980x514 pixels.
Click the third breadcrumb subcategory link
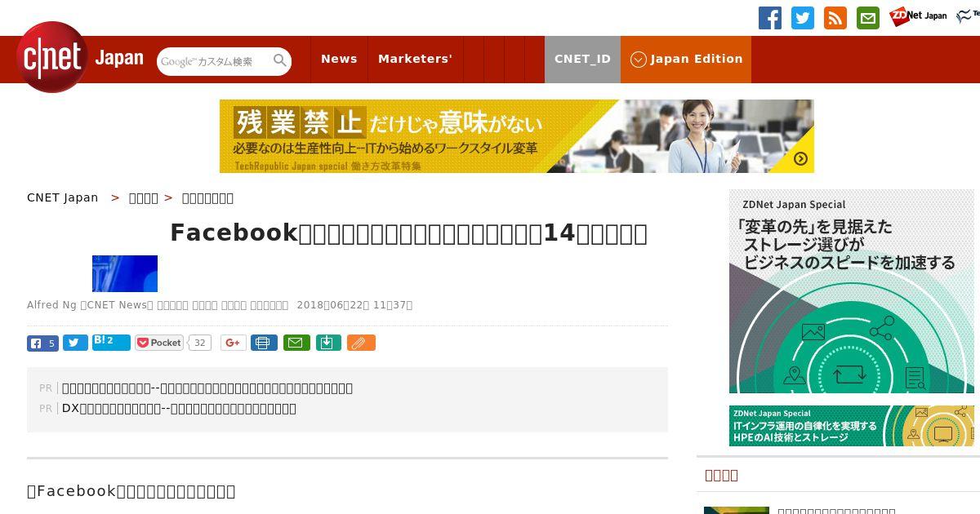207,197
